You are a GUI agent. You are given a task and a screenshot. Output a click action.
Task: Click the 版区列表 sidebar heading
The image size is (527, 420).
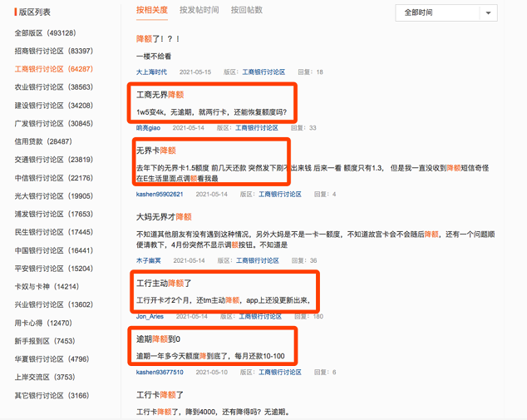coord(34,12)
